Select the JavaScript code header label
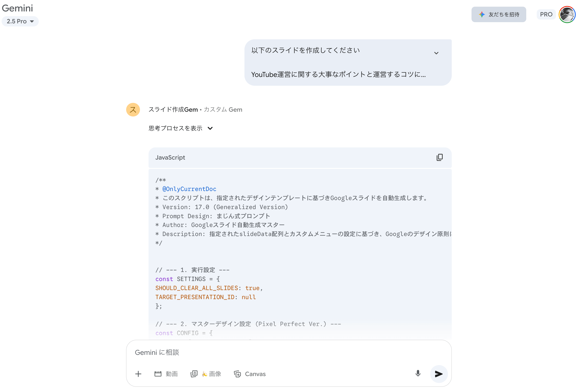 [170, 157]
